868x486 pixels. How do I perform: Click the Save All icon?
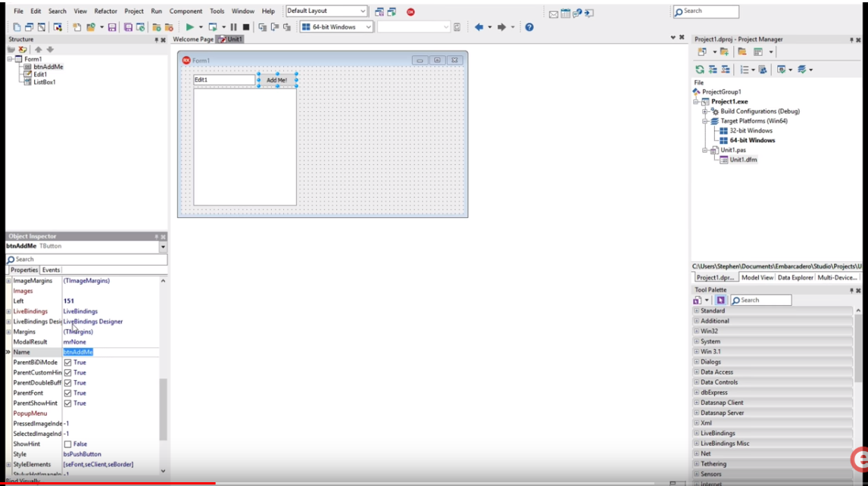pyautogui.click(x=128, y=27)
